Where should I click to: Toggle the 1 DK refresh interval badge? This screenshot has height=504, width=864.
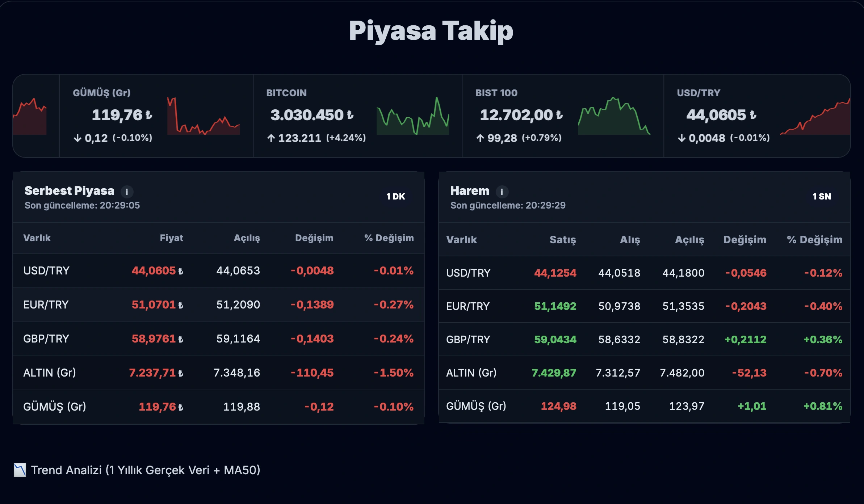pos(395,197)
